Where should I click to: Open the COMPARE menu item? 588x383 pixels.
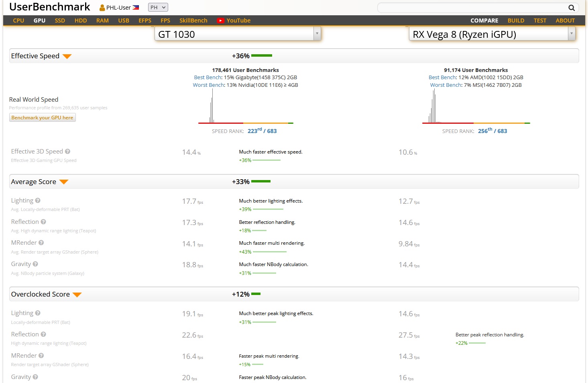coord(484,20)
